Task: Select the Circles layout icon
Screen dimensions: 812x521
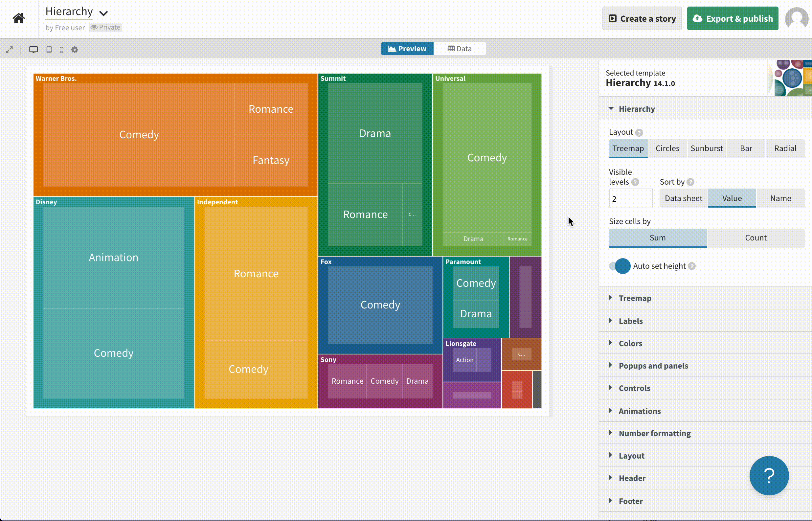Action: pos(667,148)
